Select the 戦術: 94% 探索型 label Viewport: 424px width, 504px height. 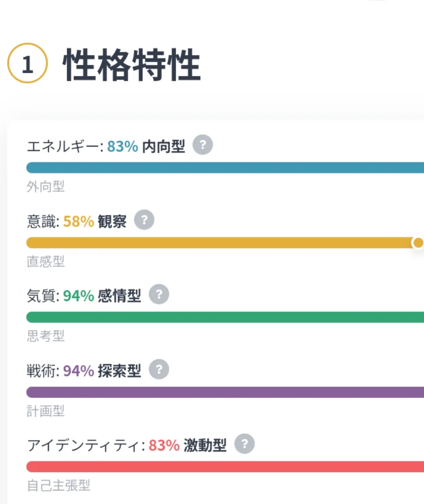click(x=84, y=371)
